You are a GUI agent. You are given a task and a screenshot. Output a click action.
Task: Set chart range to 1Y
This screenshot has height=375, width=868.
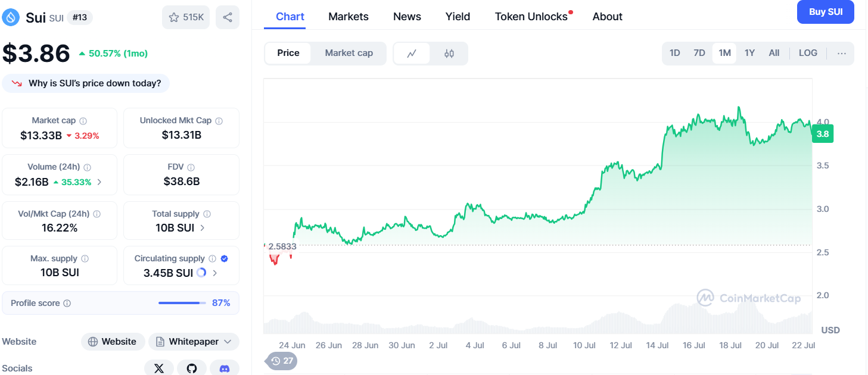[x=749, y=53]
